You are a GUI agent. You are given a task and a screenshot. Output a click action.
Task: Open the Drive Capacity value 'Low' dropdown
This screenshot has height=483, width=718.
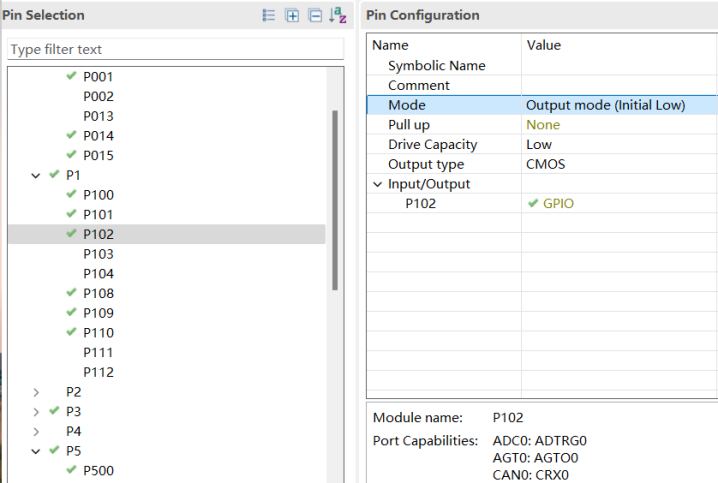[620, 144]
